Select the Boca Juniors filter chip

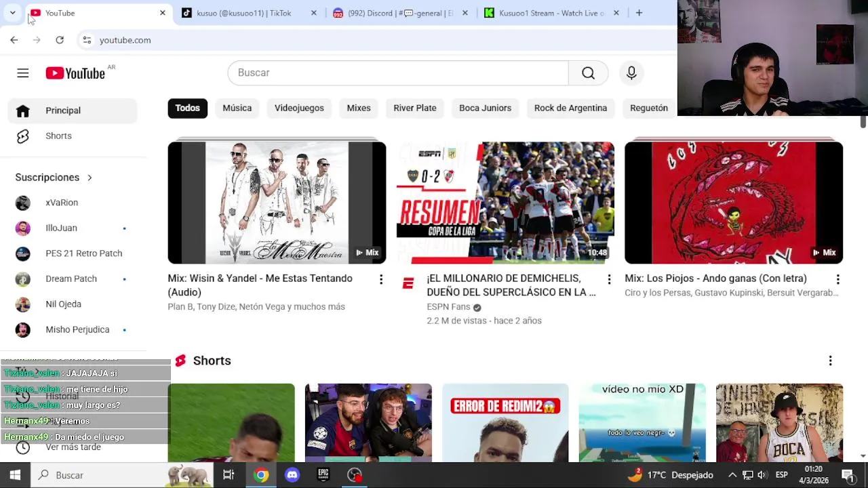[x=486, y=108]
